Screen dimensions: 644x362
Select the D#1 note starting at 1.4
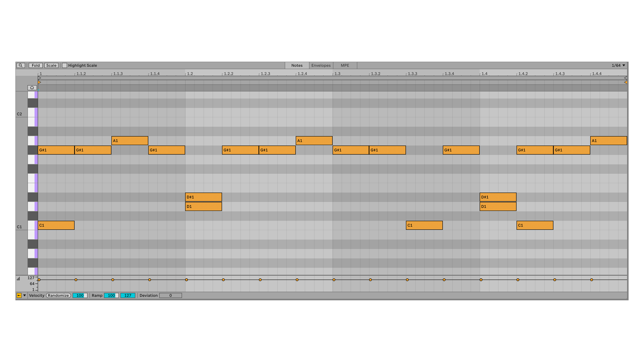pos(498,197)
